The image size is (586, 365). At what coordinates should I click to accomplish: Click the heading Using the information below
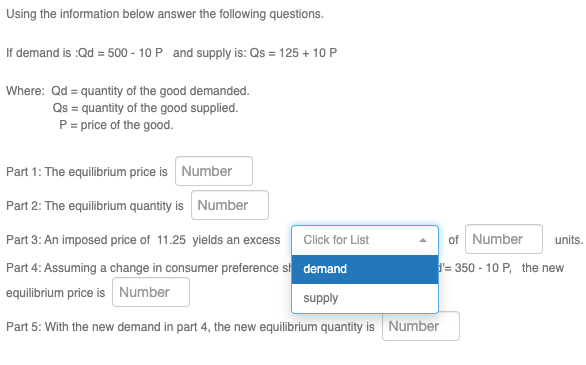165,14
